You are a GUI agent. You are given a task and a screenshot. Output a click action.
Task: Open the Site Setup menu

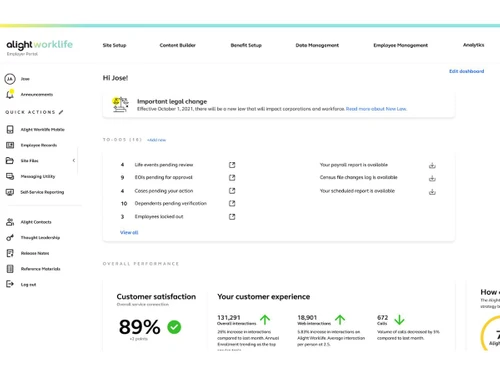[114, 45]
